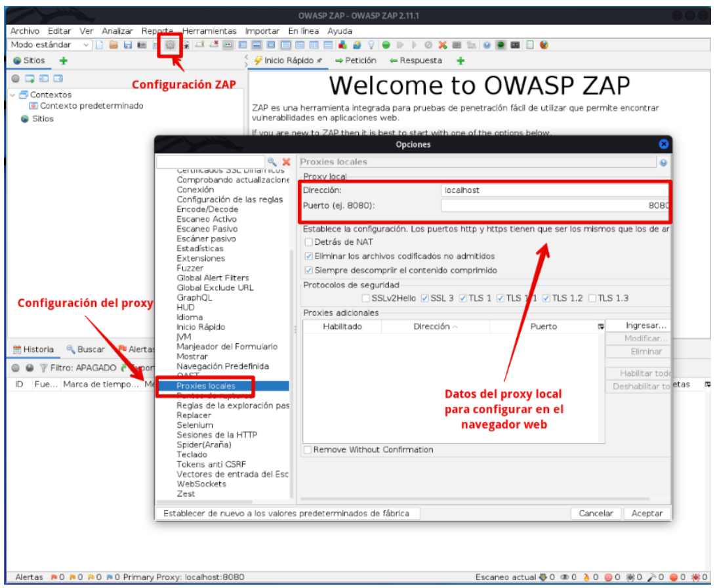
Task: Switch to the Petición tab
Action: pos(356,60)
